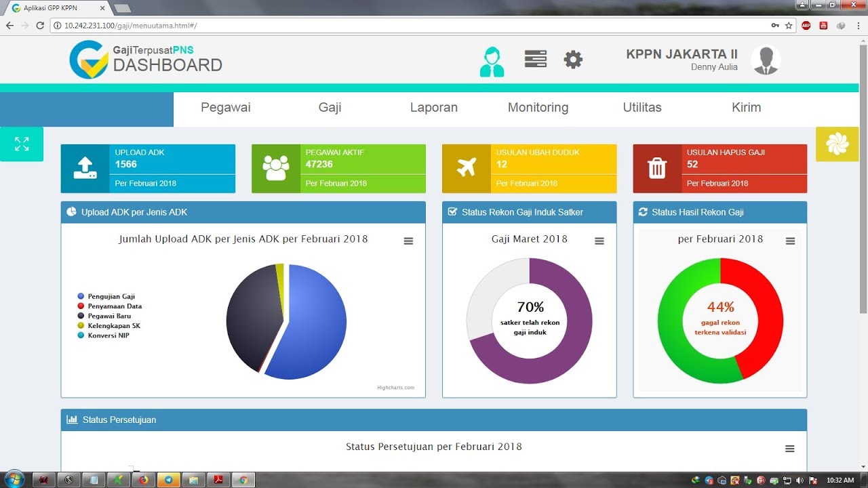Open Upload ADK pie chart context menu

[408, 241]
